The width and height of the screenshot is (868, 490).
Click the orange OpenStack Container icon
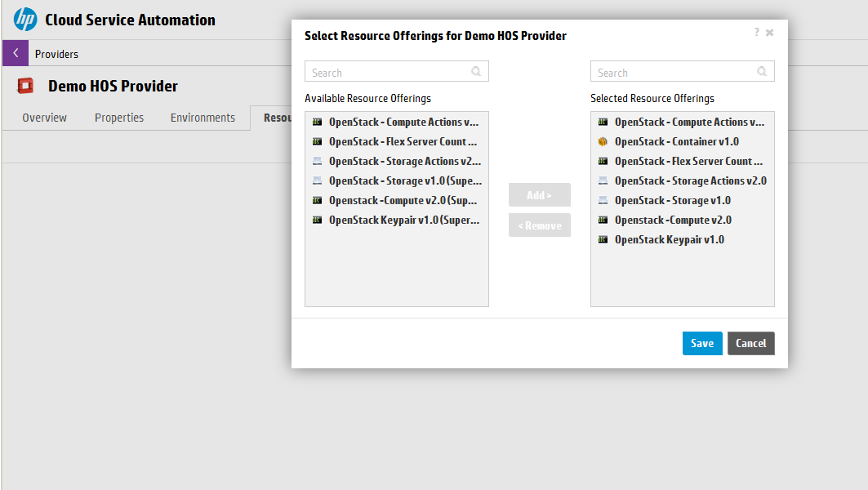[x=603, y=142]
